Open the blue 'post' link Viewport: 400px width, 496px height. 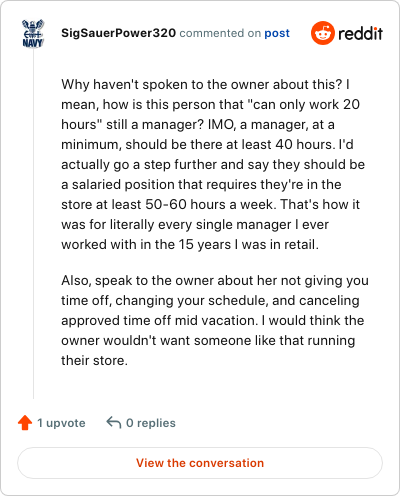pos(277,33)
